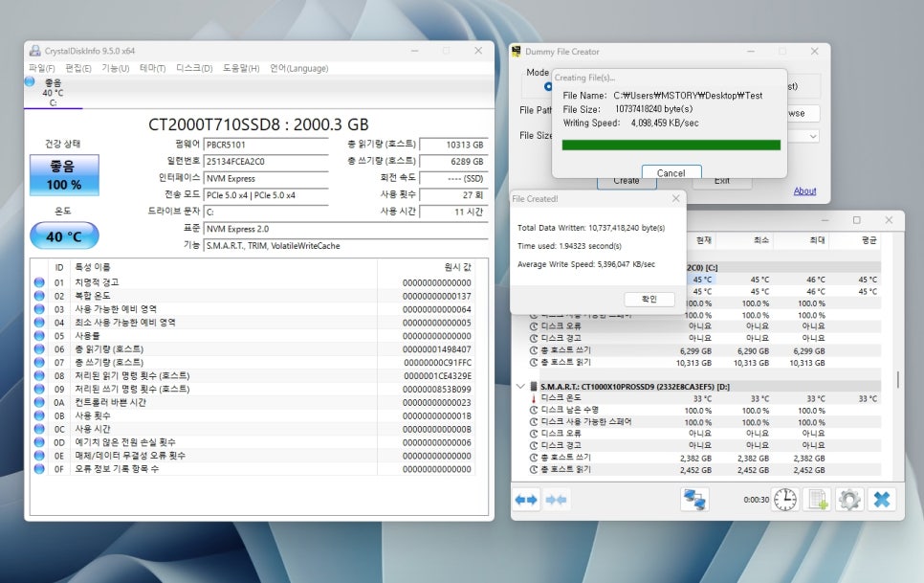
Task: Select attribute name 최소 사용 가능한 예비 영역
Action: point(125,323)
